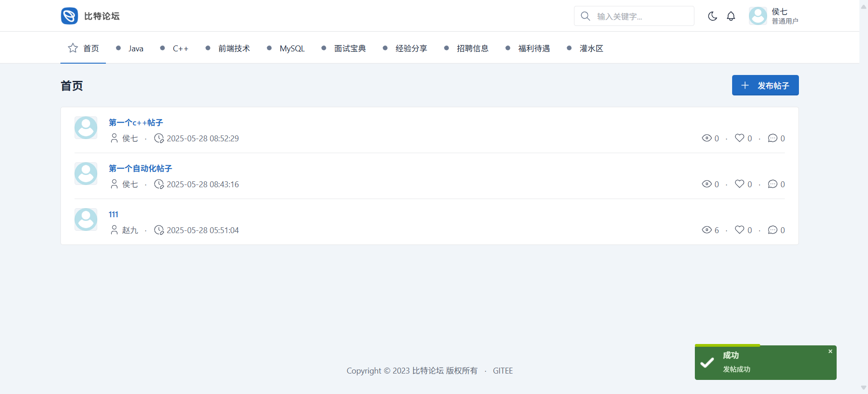
Task: Click success checkmark icon in toast
Action: point(707,363)
